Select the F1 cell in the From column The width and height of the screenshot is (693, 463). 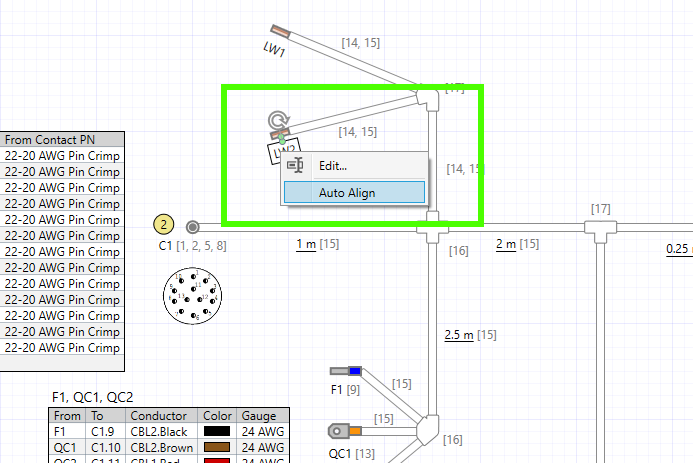coord(68,432)
